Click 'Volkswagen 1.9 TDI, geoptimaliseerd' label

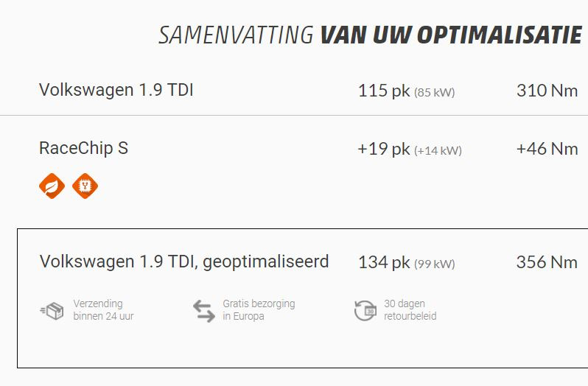tap(184, 262)
